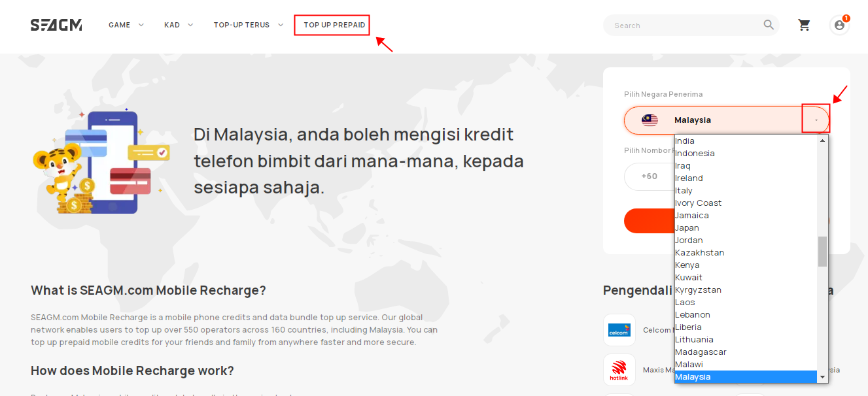
Task: Expand the TOP-UP TERUS menu
Action: pyautogui.click(x=249, y=25)
